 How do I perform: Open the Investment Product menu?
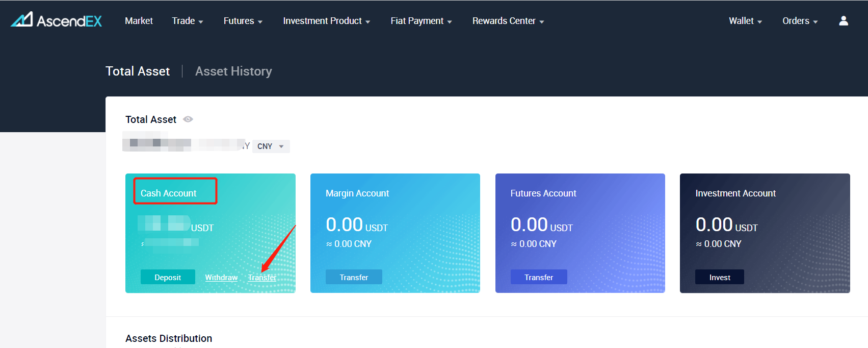coord(326,21)
